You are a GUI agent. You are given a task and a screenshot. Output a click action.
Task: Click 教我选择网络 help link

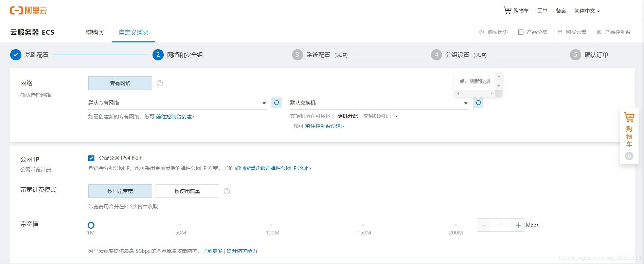point(36,95)
